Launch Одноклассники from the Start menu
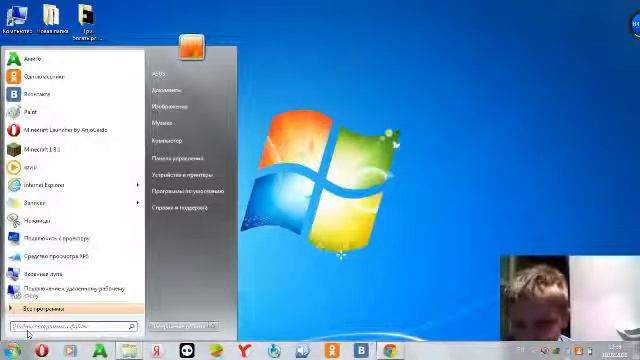 coord(74,77)
